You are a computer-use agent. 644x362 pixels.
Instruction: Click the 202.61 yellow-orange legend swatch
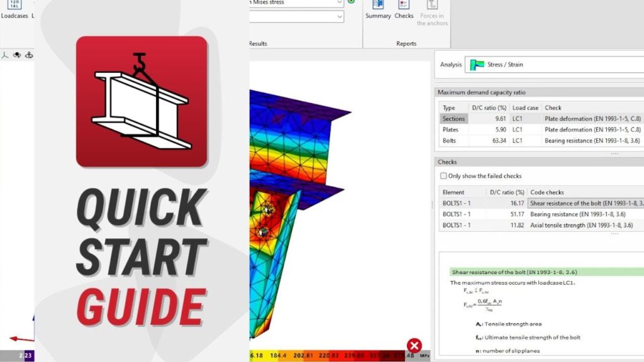pos(304,356)
